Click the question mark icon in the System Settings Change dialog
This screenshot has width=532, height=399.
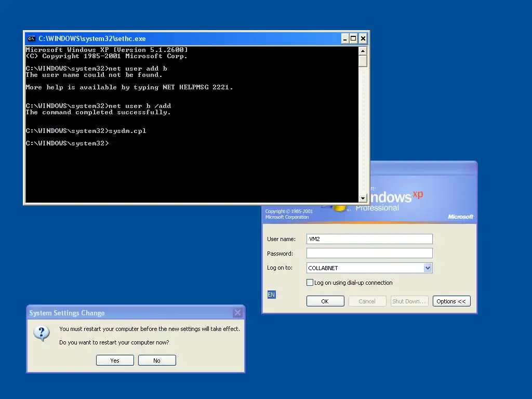tap(42, 334)
